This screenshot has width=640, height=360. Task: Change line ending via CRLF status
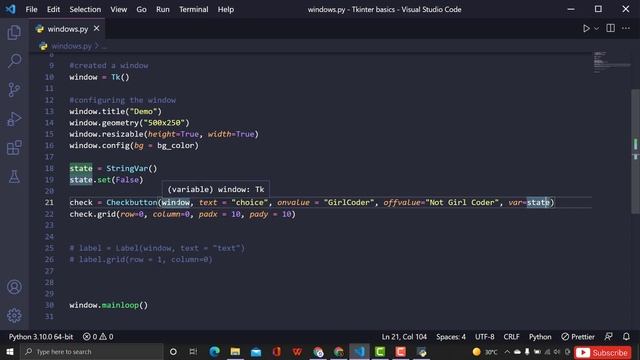(511, 337)
